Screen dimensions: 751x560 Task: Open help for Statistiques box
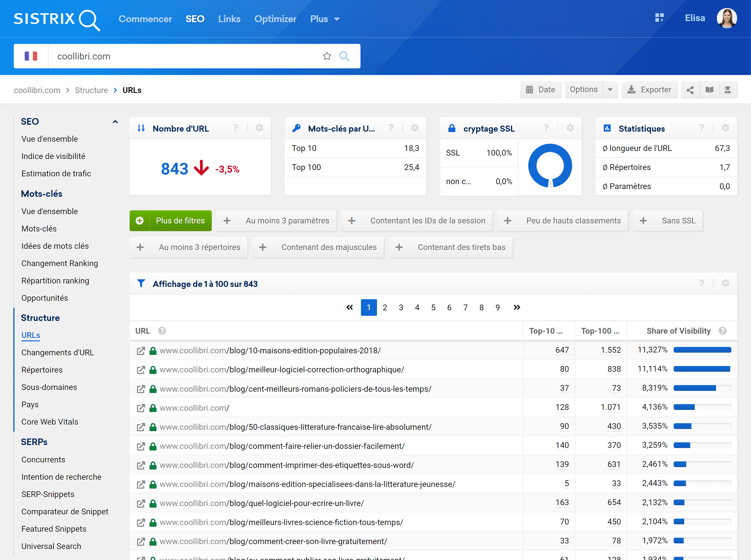tap(702, 128)
